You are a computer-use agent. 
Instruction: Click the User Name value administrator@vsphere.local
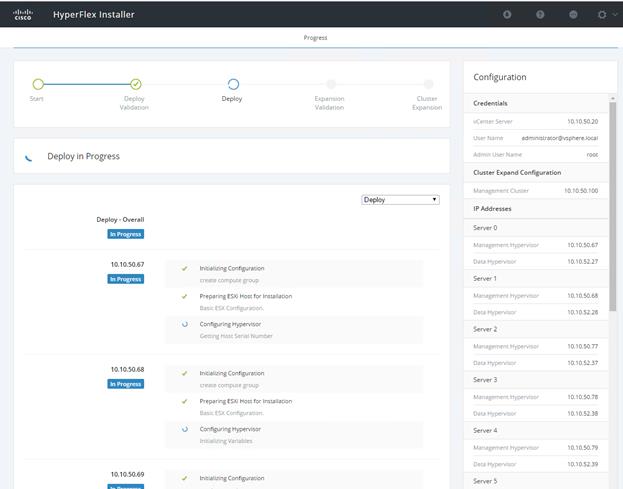560,138
